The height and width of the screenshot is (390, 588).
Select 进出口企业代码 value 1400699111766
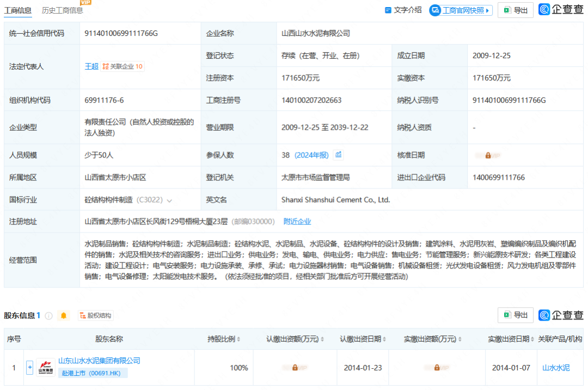(498, 178)
